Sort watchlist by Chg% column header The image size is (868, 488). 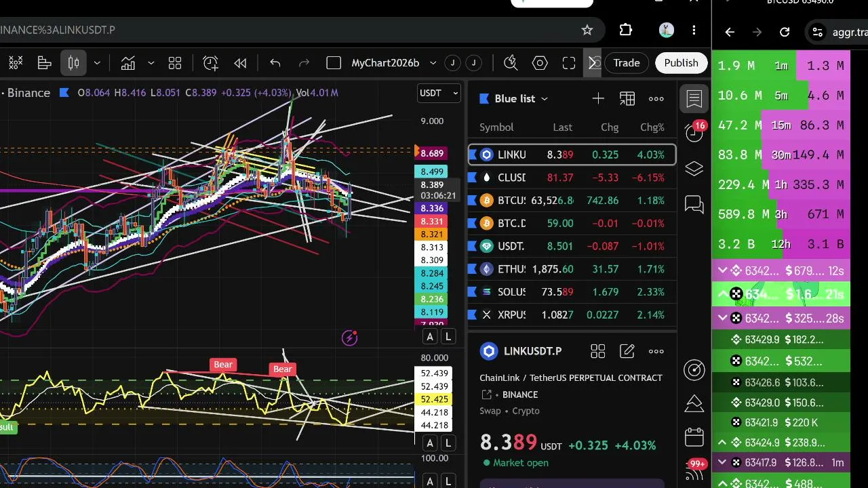pyautogui.click(x=652, y=127)
